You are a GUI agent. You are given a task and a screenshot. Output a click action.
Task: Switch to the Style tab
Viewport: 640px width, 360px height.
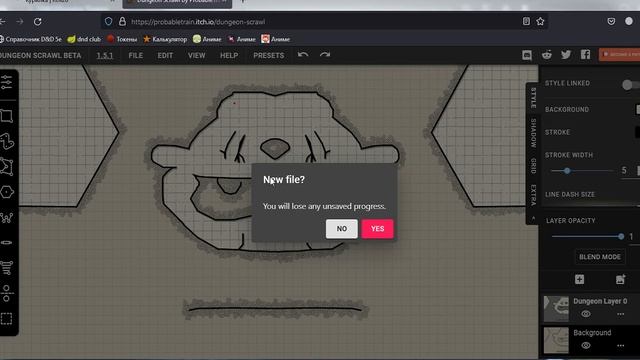pyautogui.click(x=533, y=98)
